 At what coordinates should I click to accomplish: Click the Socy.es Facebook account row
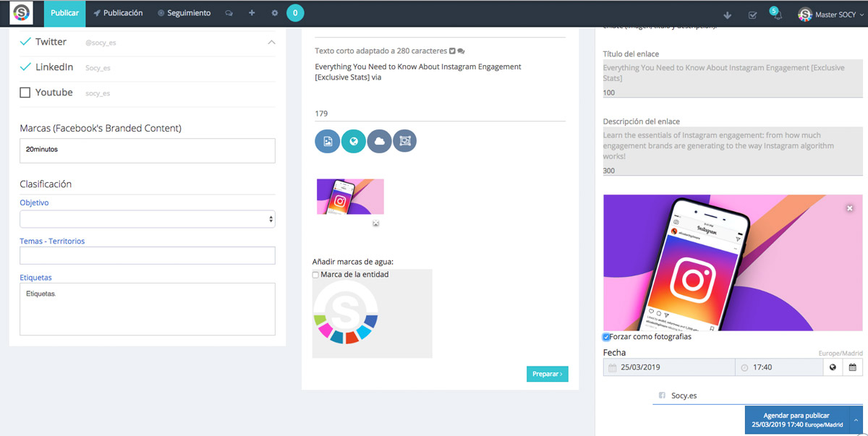pos(757,396)
